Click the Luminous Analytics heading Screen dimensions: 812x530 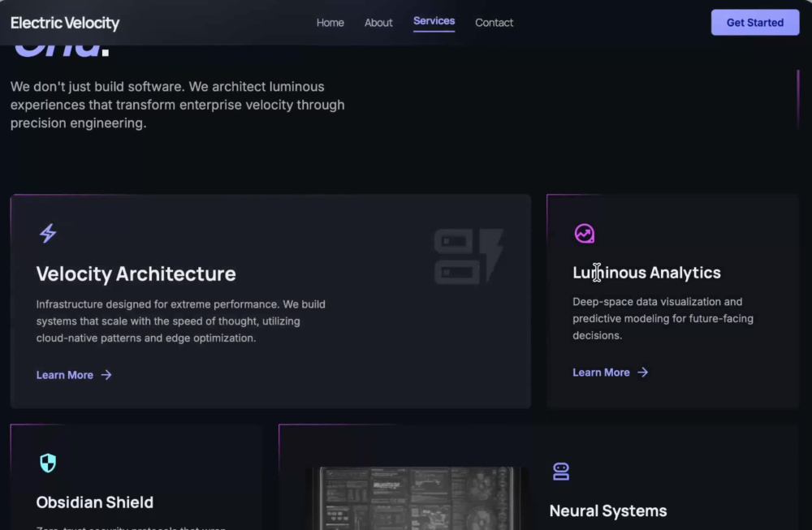(x=646, y=272)
